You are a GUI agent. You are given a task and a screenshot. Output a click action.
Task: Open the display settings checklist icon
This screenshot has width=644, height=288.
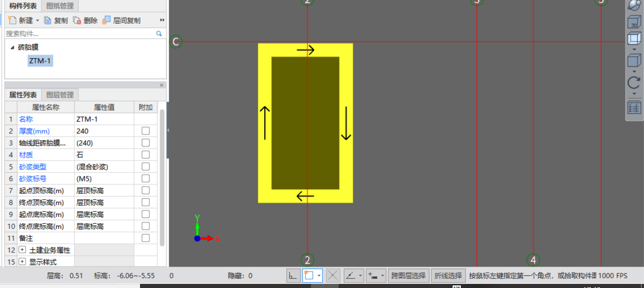pos(634,108)
